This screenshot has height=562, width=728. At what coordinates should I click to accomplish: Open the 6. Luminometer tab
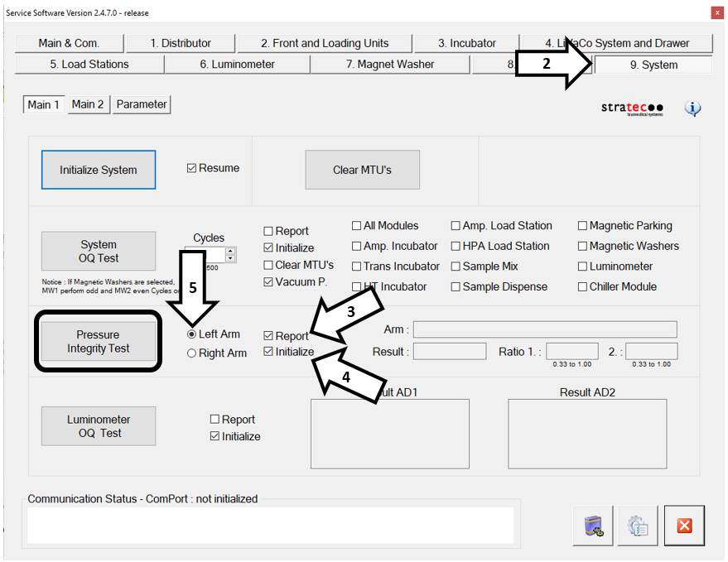pyautogui.click(x=237, y=64)
